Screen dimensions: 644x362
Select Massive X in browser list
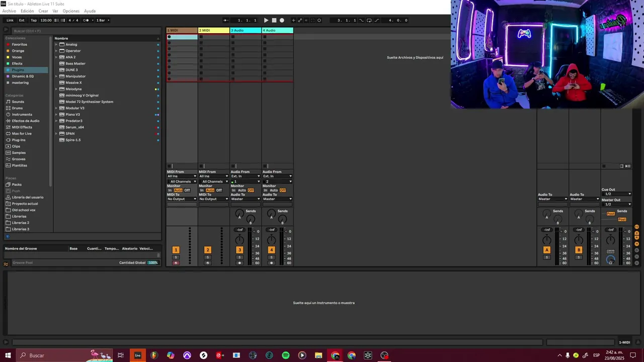pyautogui.click(x=73, y=82)
